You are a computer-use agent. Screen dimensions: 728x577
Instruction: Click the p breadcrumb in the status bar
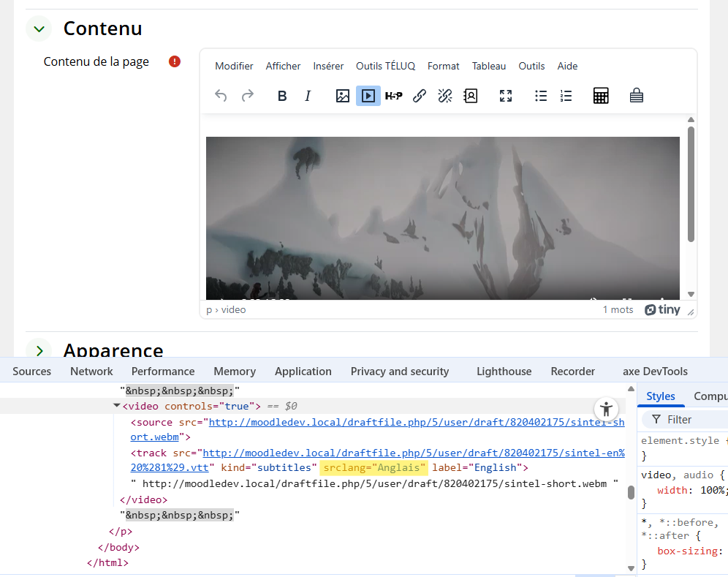209,310
